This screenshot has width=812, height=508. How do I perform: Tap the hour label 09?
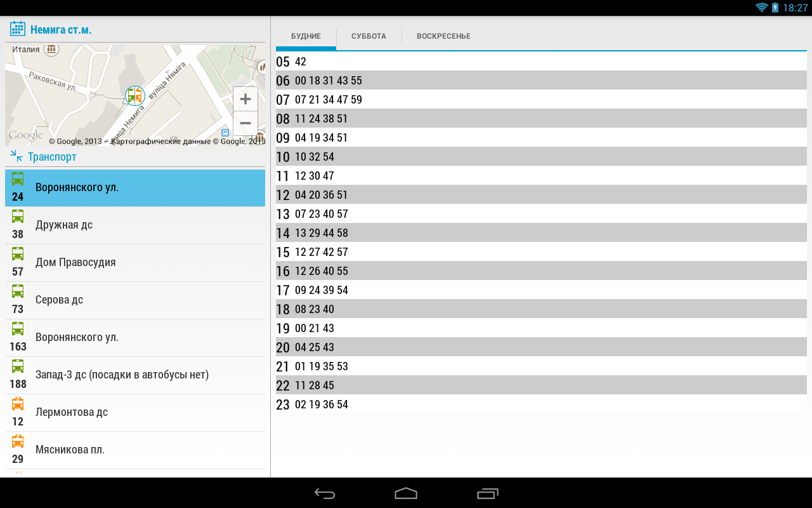(x=283, y=138)
